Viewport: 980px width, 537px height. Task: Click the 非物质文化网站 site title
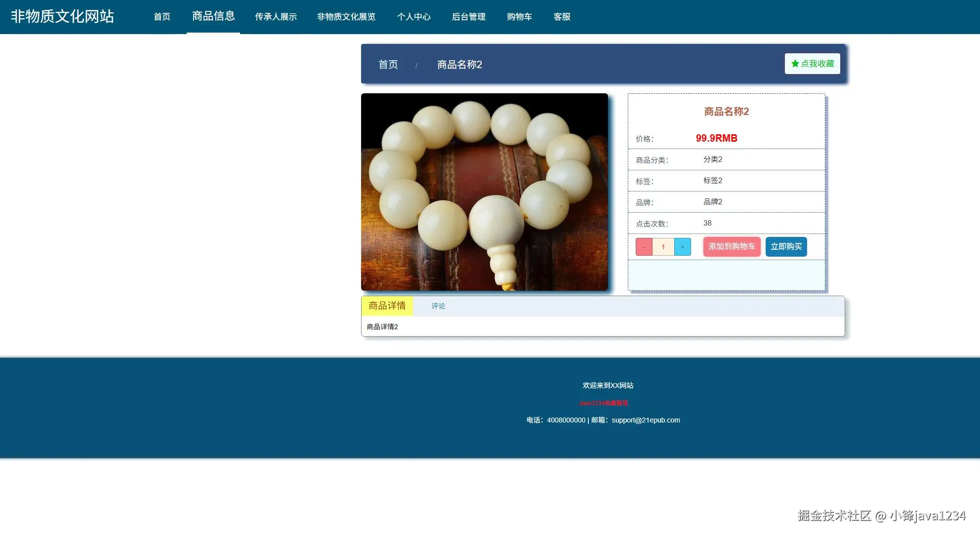coord(62,16)
